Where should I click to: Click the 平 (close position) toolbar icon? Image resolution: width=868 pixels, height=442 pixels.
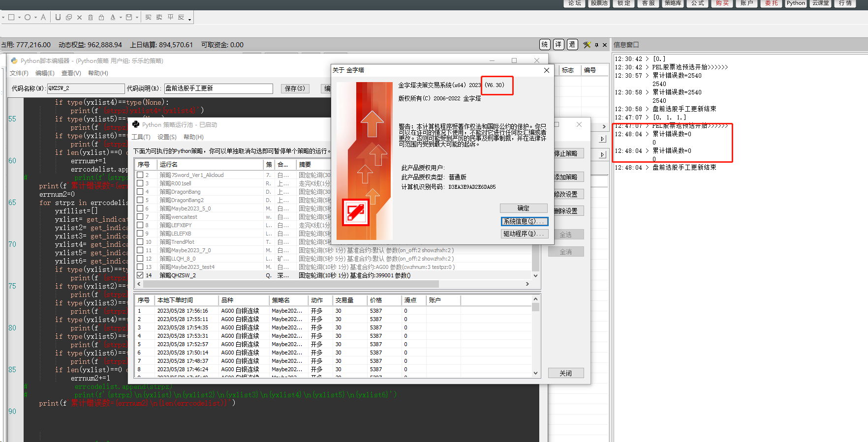170,17
